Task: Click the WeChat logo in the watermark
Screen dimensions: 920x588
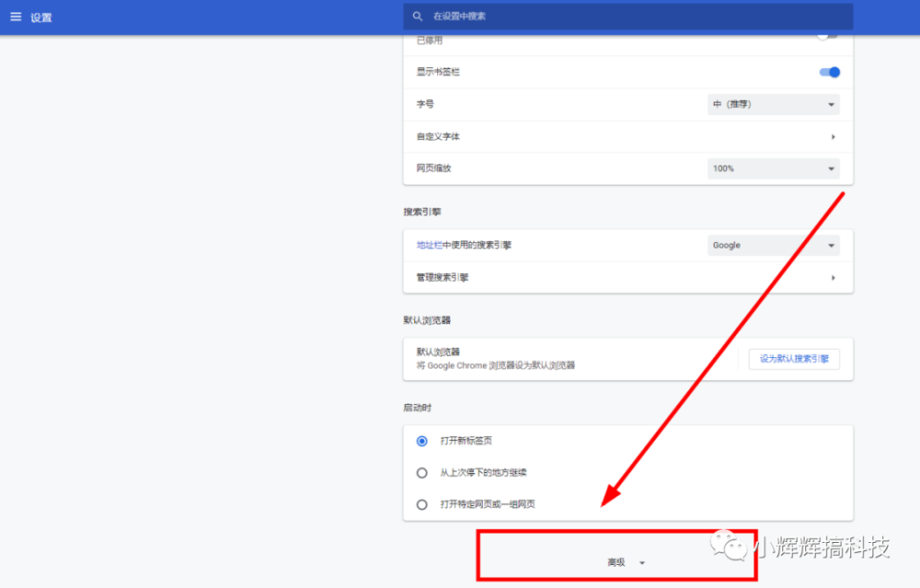Action: [736, 548]
